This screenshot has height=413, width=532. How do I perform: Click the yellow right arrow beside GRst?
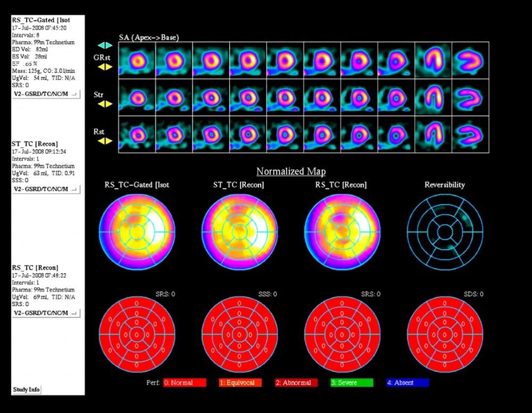click(x=108, y=68)
